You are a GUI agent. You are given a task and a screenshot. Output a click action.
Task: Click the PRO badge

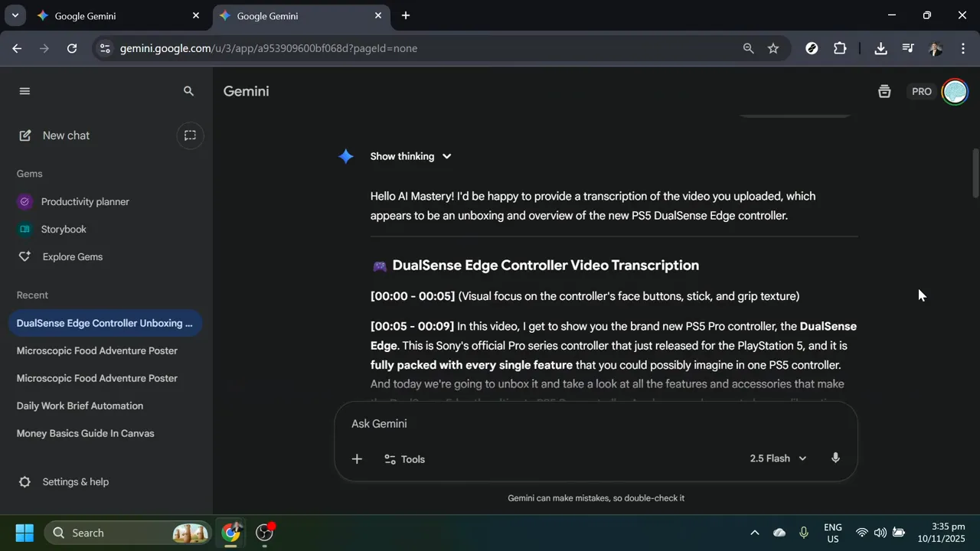(x=922, y=91)
